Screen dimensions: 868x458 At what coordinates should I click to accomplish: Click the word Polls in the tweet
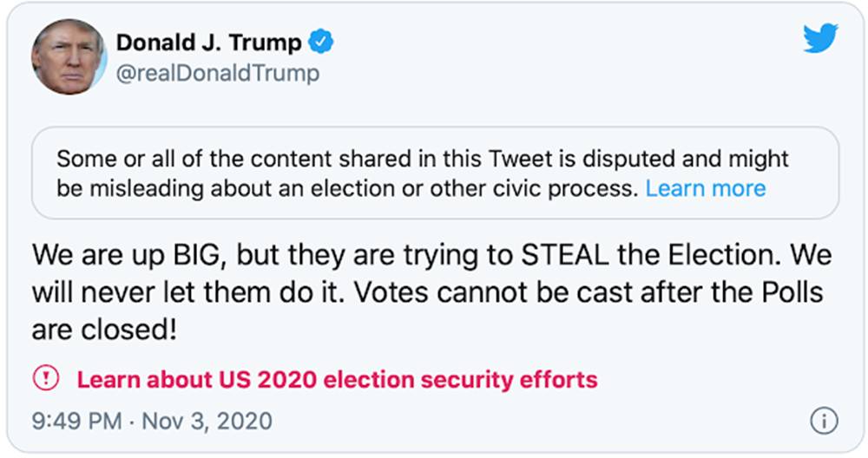pyautogui.click(x=785, y=291)
